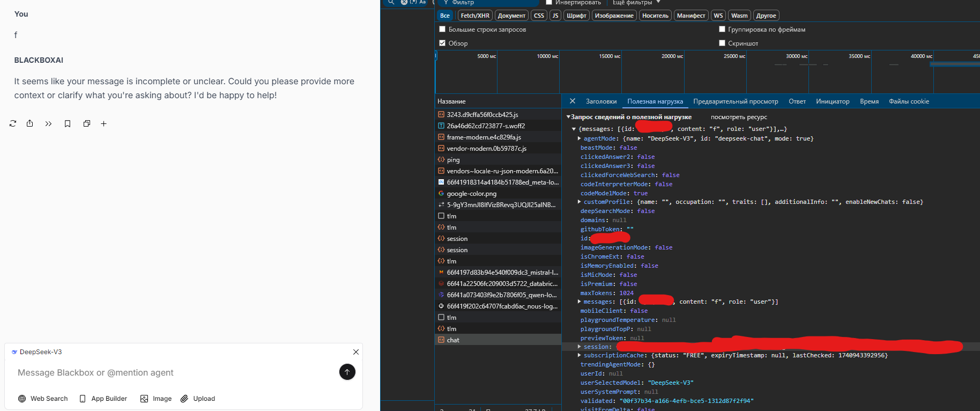Expand the messages array property
The width and height of the screenshot is (980, 411).
click(x=580, y=302)
